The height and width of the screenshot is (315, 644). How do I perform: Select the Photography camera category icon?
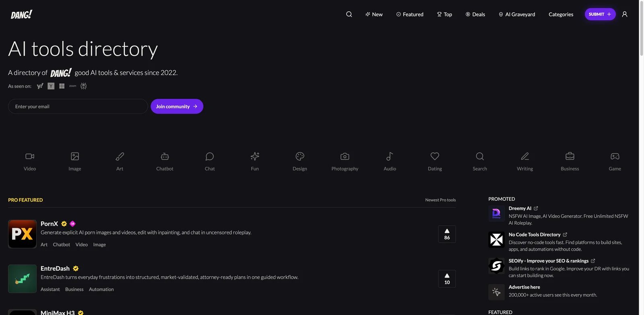(x=345, y=156)
